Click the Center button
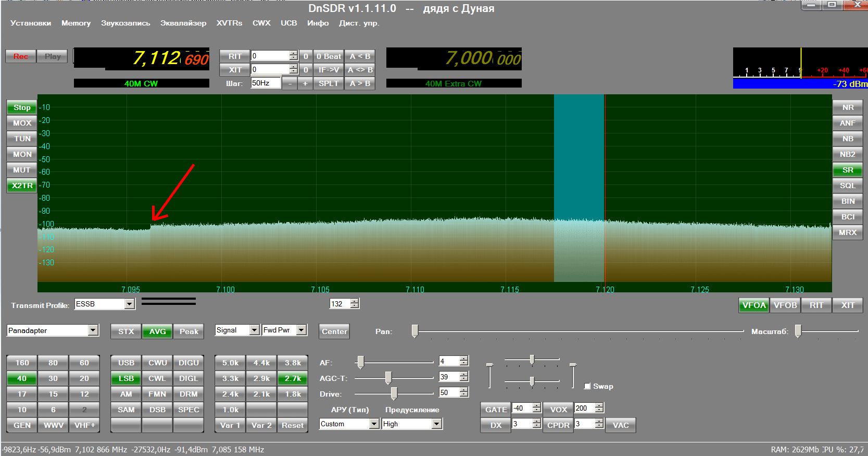This screenshot has width=868, height=456. [x=334, y=331]
